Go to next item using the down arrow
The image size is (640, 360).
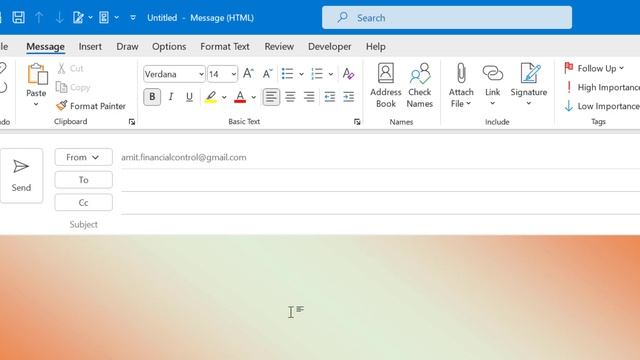[60, 18]
